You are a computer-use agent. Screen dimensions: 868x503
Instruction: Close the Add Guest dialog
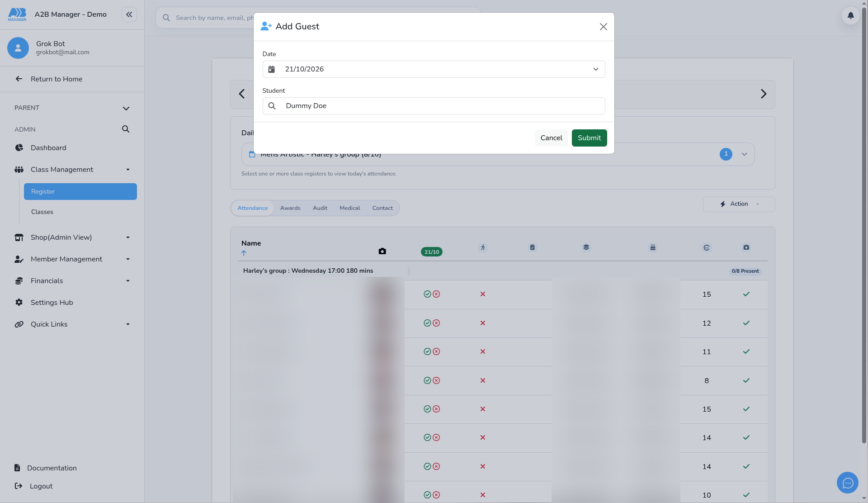tap(603, 27)
